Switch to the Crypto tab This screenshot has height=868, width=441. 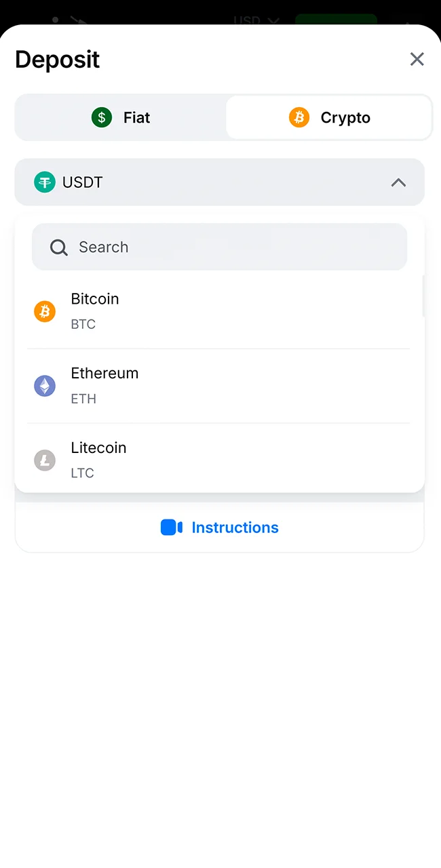(330, 117)
